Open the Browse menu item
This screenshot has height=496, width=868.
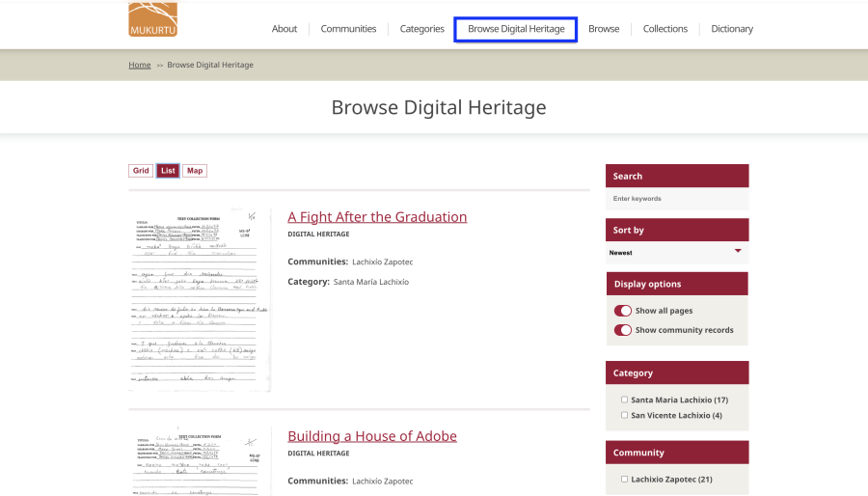point(604,29)
